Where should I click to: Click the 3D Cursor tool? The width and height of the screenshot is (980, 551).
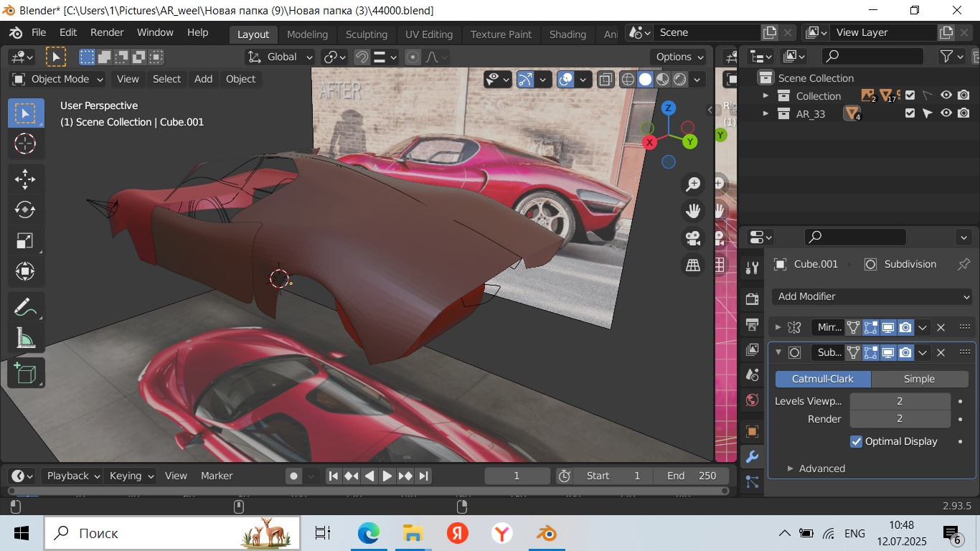click(x=25, y=143)
